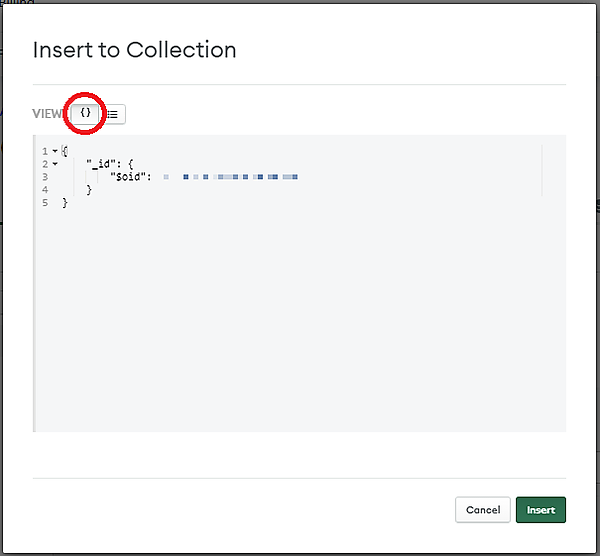Image resolution: width=600 pixels, height=556 pixels.
Task: Click line number 1 in the gutter
Action: (45, 151)
